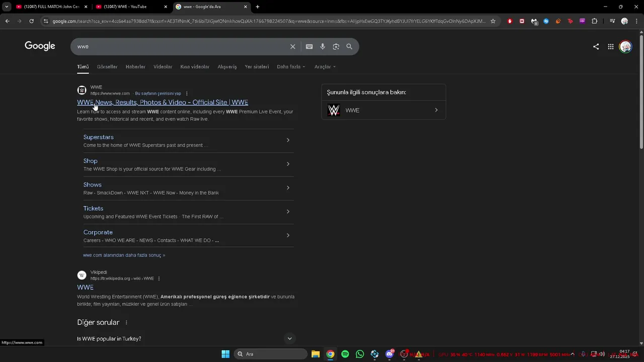Click 'Bu sayfanın çevirisini yap' link
The image size is (644, 362).
click(158, 94)
